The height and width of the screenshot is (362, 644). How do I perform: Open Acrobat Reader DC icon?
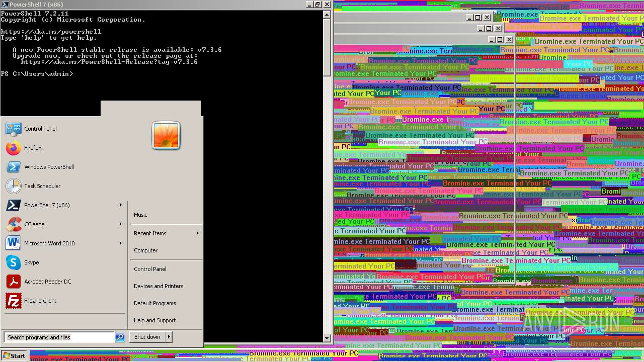click(x=14, y=282)
